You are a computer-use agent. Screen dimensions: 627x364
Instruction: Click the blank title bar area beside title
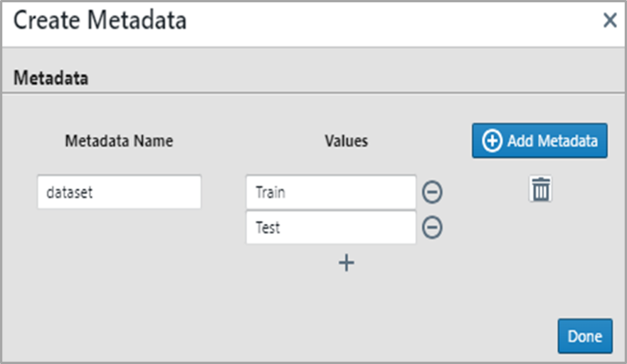click(x=391, y=21)
